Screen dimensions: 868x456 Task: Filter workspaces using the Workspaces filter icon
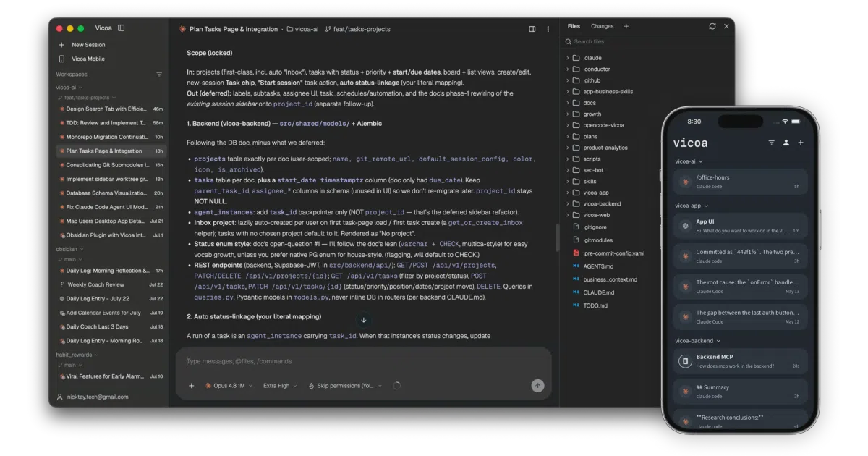coord(159,75)
